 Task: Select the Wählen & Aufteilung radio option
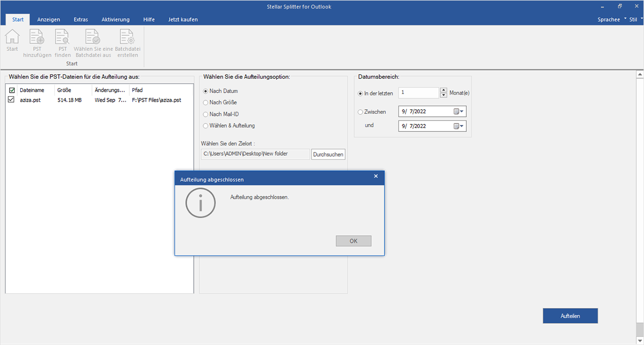click(x=205, y=125)
